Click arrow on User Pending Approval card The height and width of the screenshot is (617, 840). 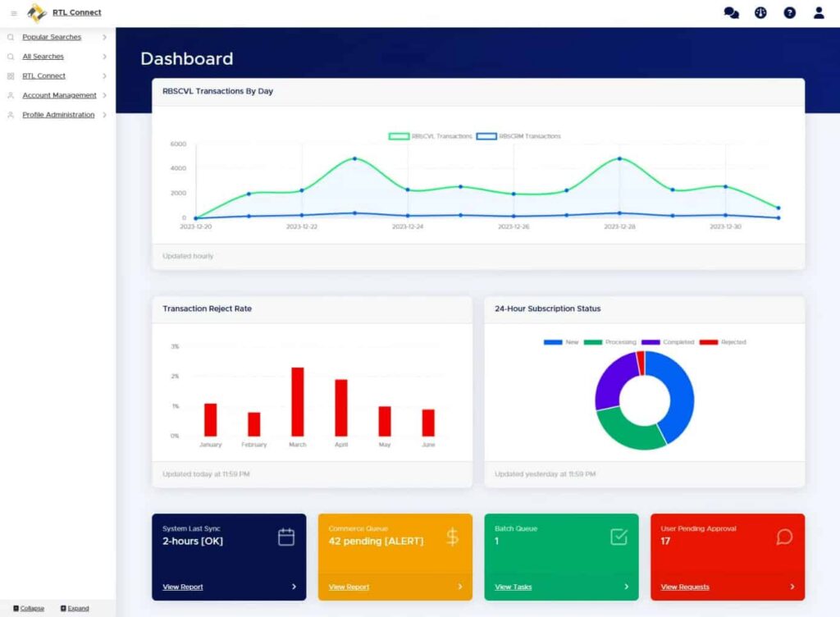[792, 587]
